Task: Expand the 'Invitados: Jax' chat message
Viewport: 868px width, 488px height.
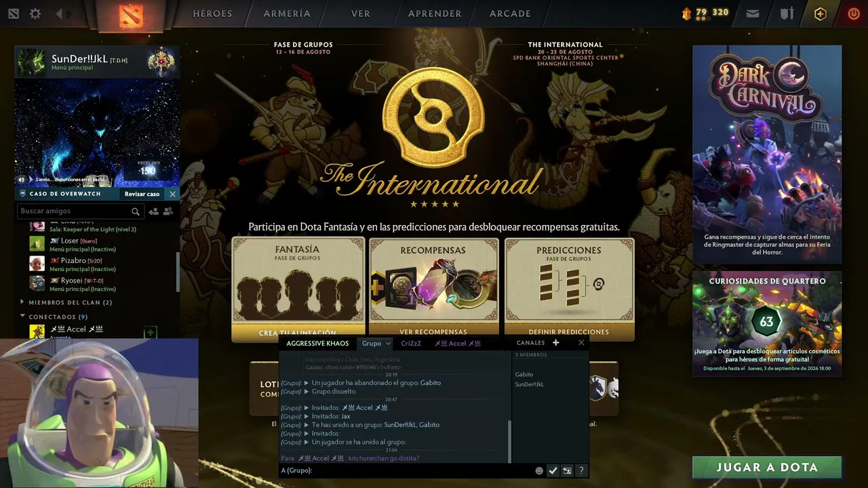Action: coord(307,416)
